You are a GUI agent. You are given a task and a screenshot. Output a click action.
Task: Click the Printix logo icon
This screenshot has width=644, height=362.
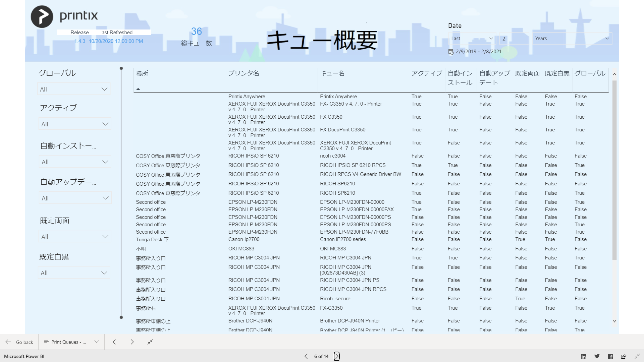(x=42, y=16)
